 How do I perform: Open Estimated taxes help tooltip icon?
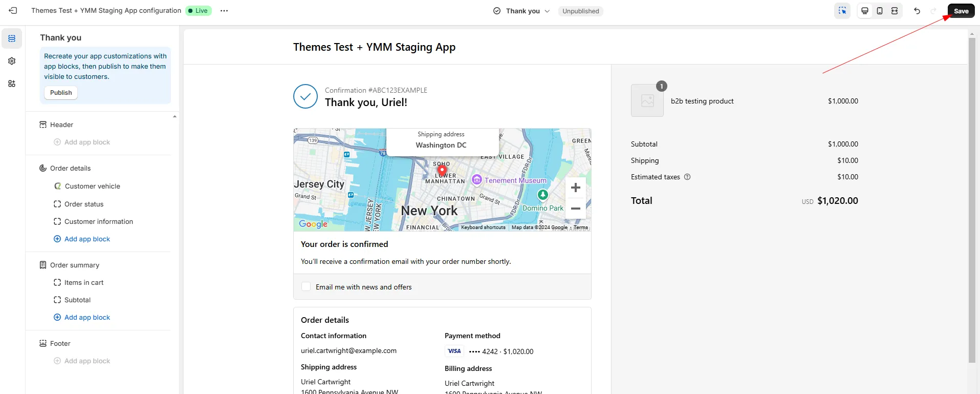[687, 177]
